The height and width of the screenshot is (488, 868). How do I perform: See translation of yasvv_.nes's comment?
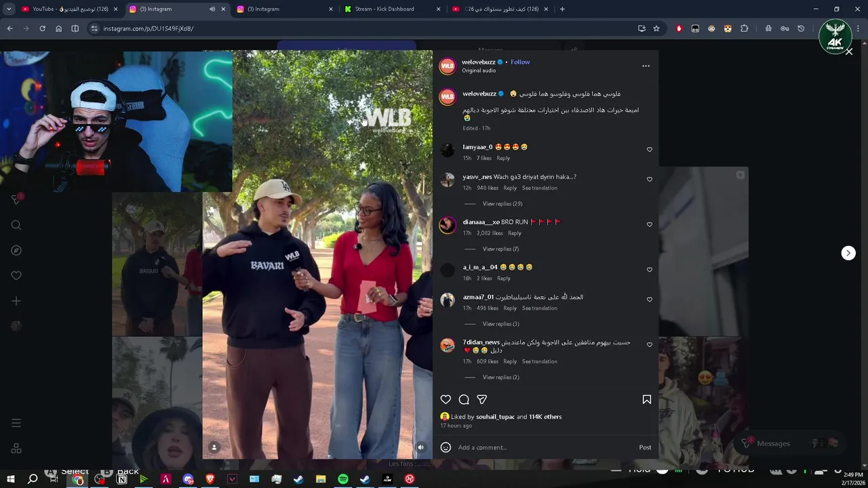pyautogui.click(x=540, y=188)
